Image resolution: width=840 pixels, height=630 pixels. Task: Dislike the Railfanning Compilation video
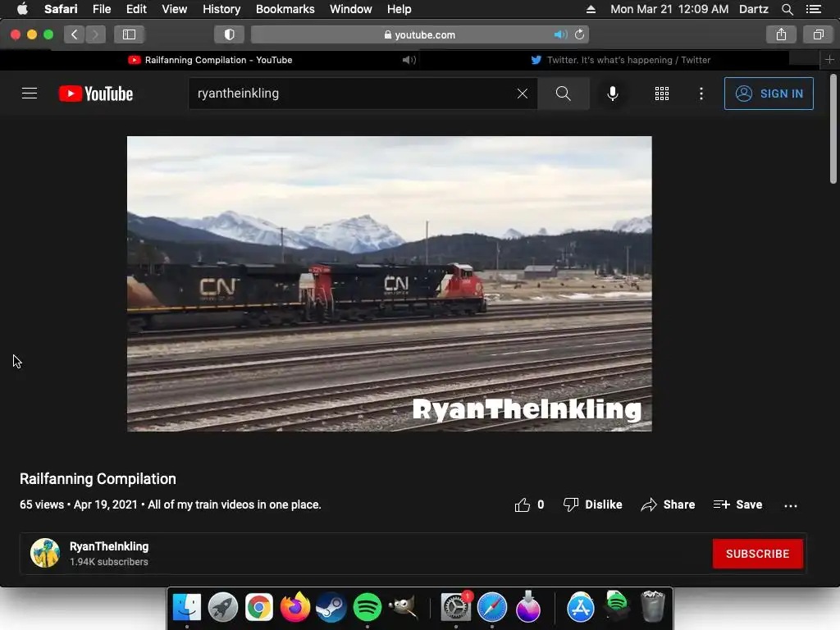592,504
